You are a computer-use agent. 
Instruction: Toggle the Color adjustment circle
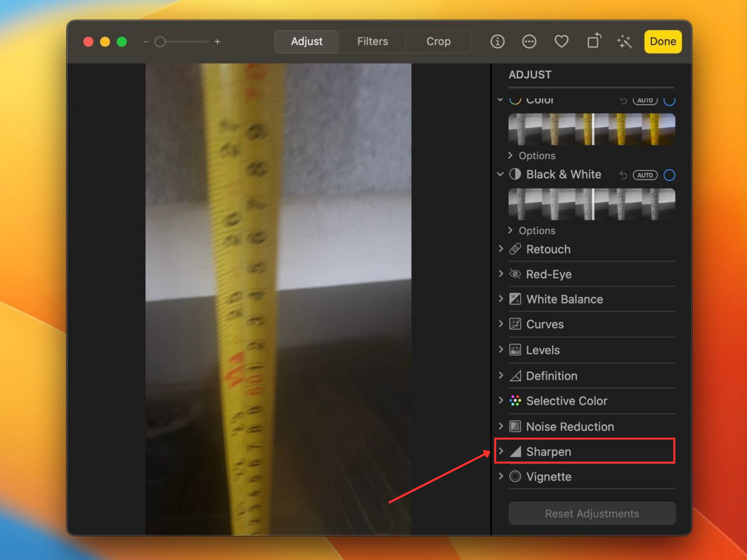[669, 101]
